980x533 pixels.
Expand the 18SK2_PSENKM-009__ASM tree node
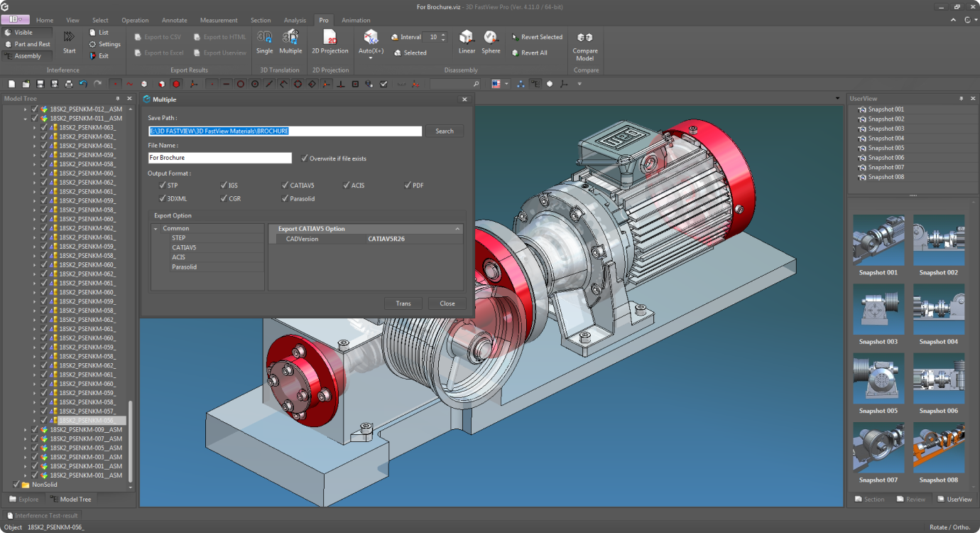[x=26, y=430]
